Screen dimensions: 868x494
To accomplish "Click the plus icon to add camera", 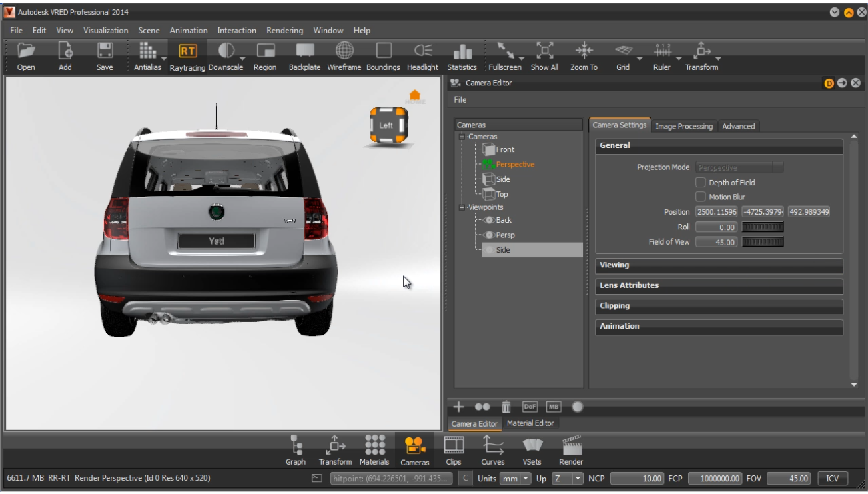I will point(459,407).
